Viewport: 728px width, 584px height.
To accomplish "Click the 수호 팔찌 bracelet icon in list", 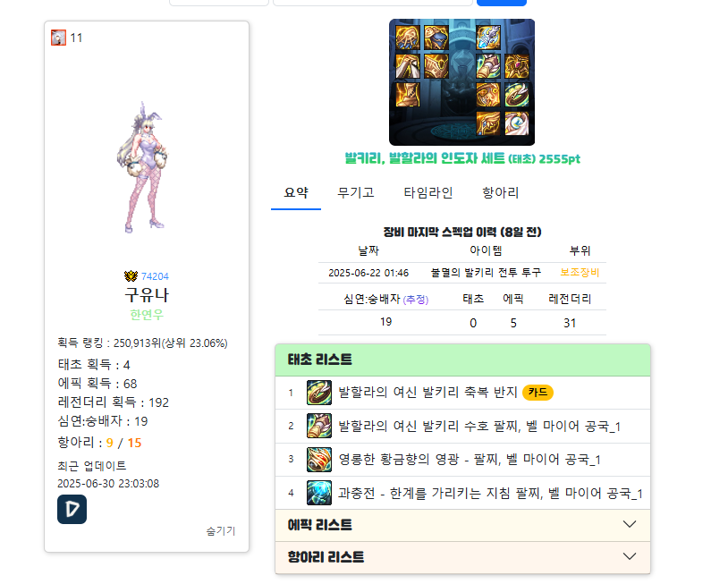I will pos(319,426).
